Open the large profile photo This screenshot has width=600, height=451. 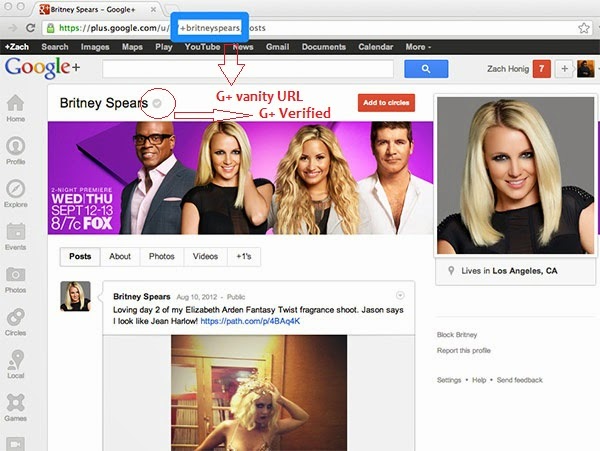click(x=515, y=175)
